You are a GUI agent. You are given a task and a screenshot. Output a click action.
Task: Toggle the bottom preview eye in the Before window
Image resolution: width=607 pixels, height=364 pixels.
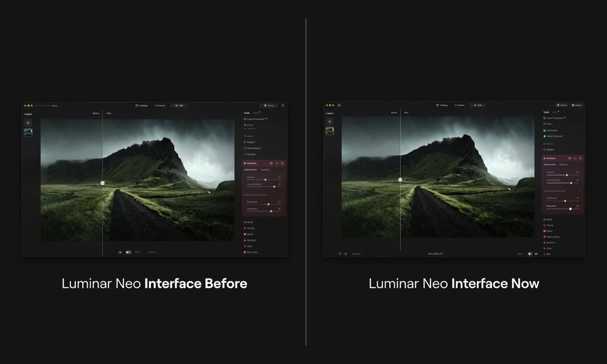120,252
